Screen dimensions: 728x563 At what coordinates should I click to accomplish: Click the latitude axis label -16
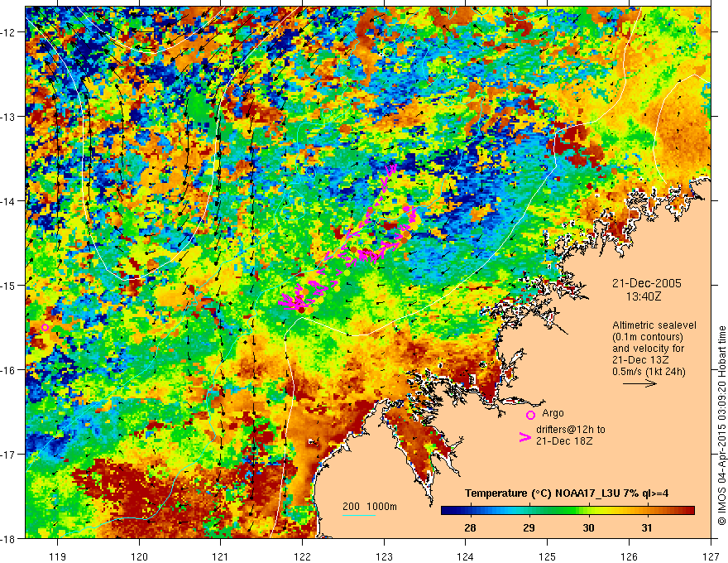coord(8,370)
